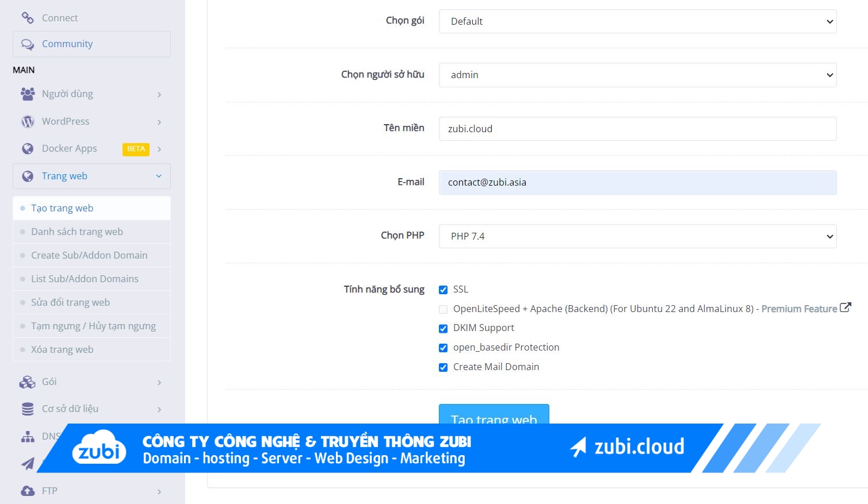The height and width of the screenshot is (504, 868).
Task: Click the open_basedir Protection label text
Action: 506,347
